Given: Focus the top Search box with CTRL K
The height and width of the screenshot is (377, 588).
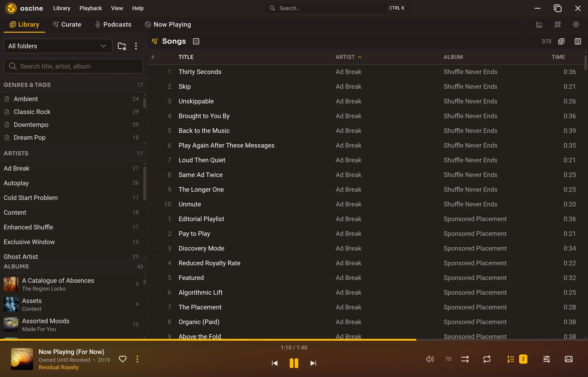Looking at the screenshot, I should 338,8.
